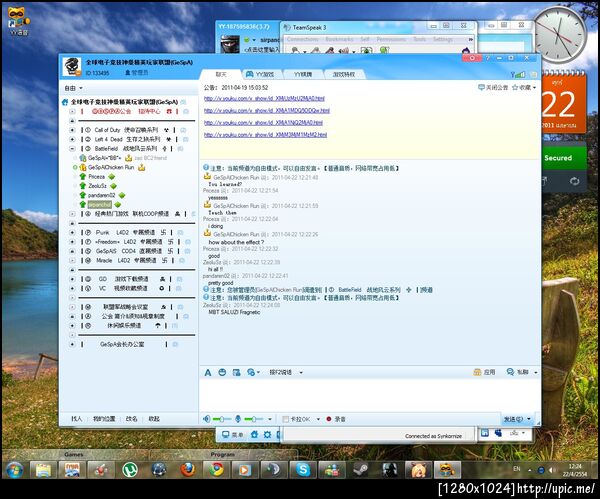The image size is (600, 499).
Task: Open the 应用 applications icon
Action: (x=477, y=372)
